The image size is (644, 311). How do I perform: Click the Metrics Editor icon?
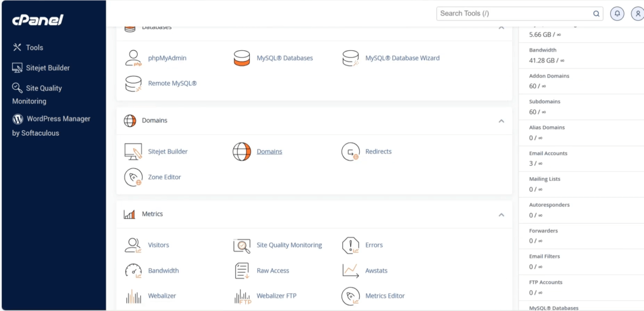coord(350,296)
